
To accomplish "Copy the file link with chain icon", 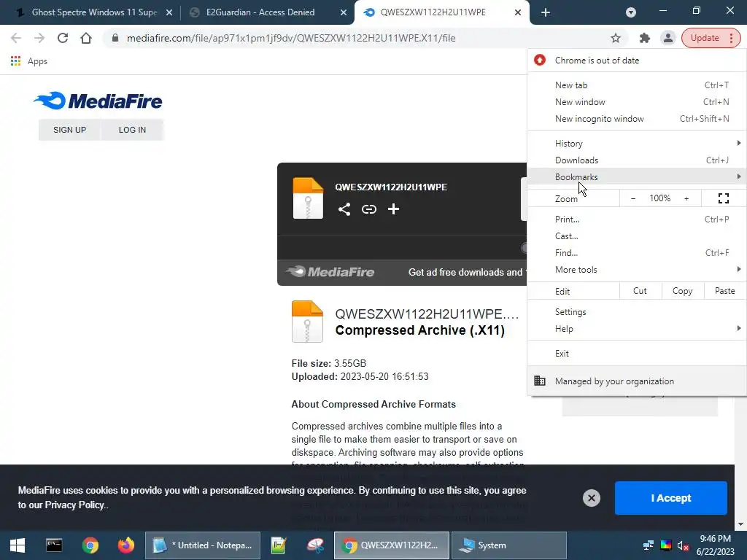I will [368, 209].
